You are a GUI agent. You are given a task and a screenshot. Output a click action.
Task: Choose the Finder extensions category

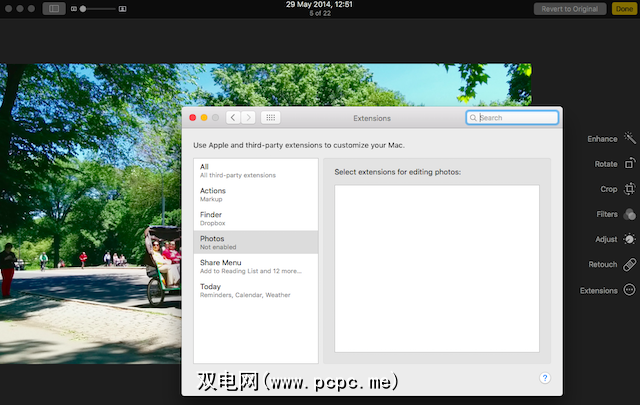(x=255, y=218)
